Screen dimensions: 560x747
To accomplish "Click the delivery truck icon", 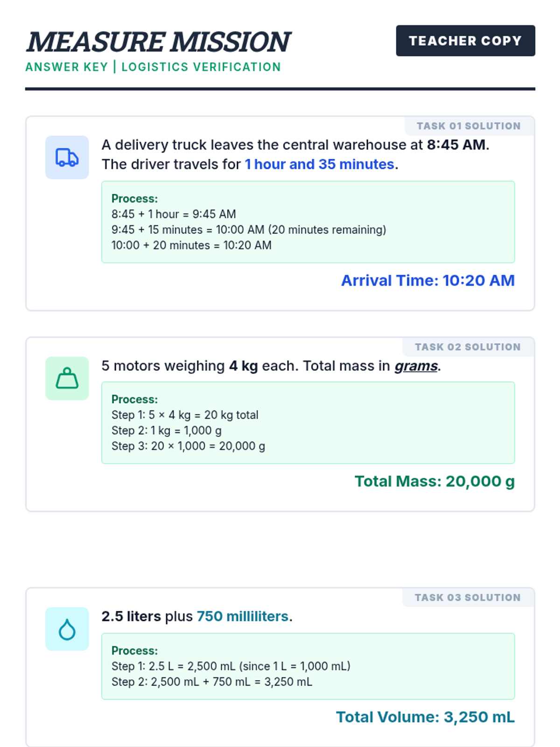I will 67,157.
